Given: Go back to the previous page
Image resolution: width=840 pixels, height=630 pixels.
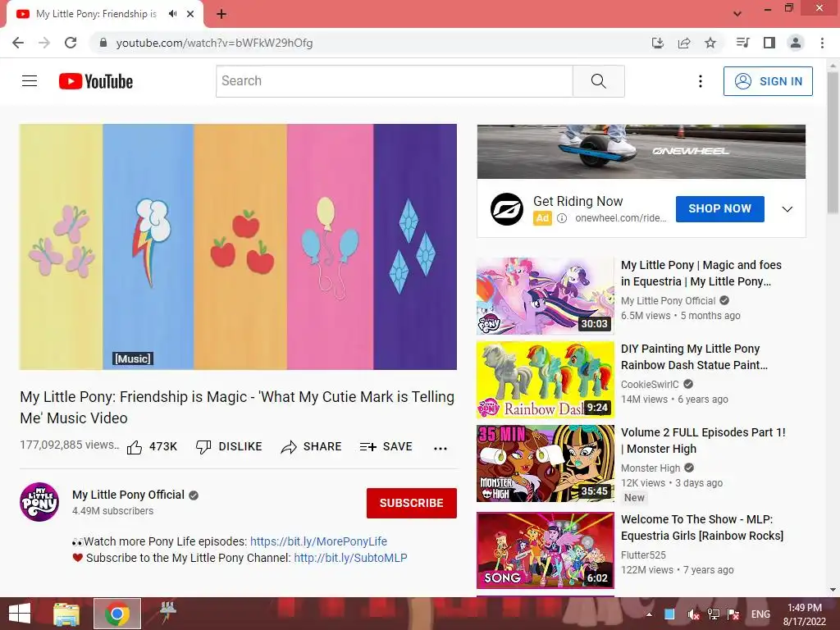Looking at the screenshot, I should click(x=18, y=43).
